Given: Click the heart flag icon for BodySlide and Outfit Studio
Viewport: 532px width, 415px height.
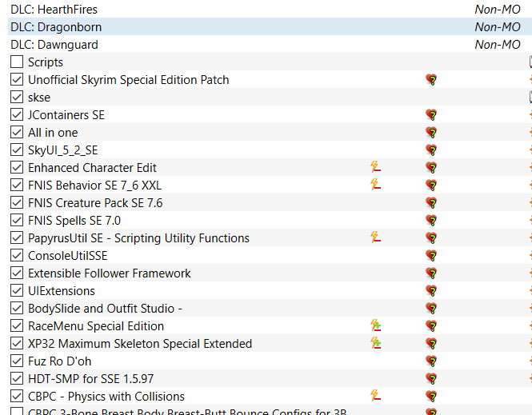Looking at the screenshot, I should point(431,309).
